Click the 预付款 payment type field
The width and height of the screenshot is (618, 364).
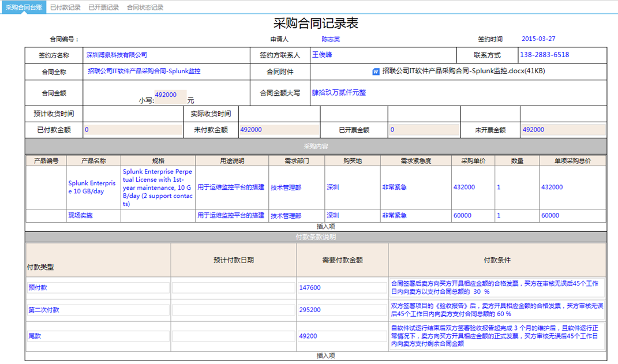pos(98,287)
